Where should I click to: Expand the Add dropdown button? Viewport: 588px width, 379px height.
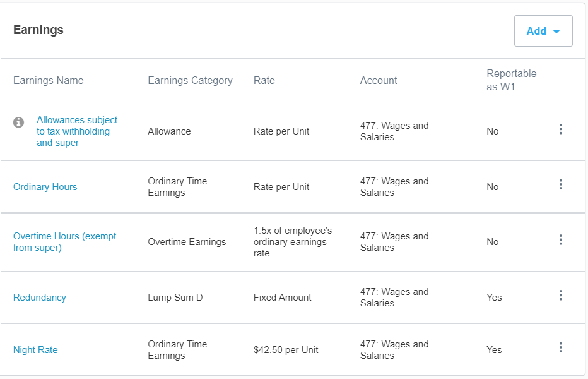pos(543,31)
